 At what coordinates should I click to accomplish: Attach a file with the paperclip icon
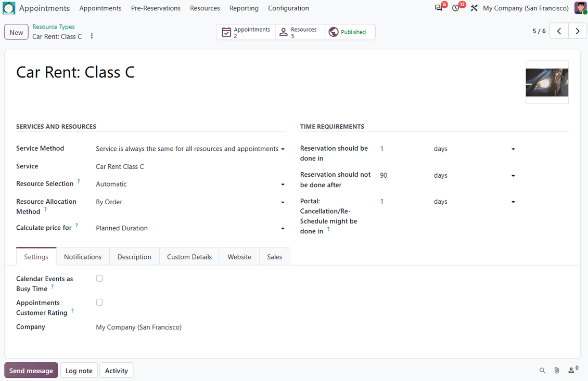coord(557,371)
